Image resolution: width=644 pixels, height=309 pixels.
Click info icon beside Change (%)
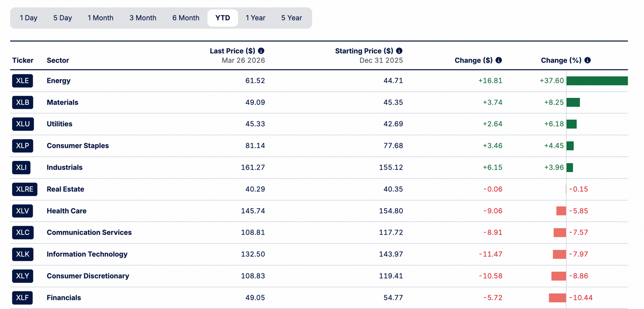click(587, 61)
